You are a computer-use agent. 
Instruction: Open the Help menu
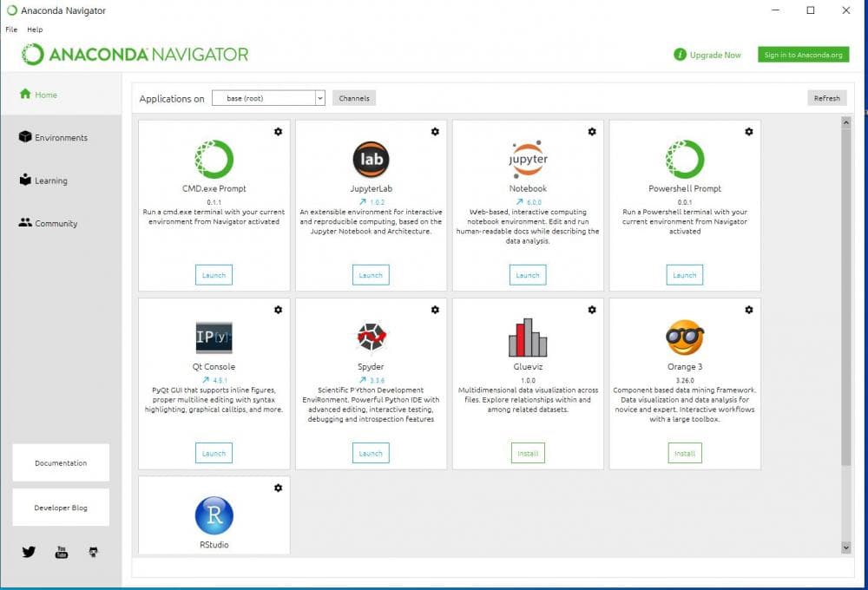(x=35, y=29)
